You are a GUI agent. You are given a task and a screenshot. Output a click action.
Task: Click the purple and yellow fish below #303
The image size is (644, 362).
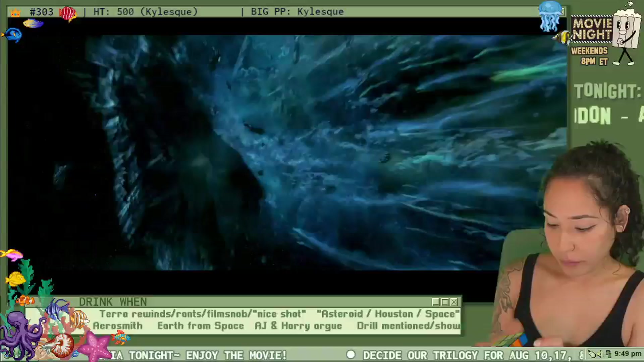point(33,23)
